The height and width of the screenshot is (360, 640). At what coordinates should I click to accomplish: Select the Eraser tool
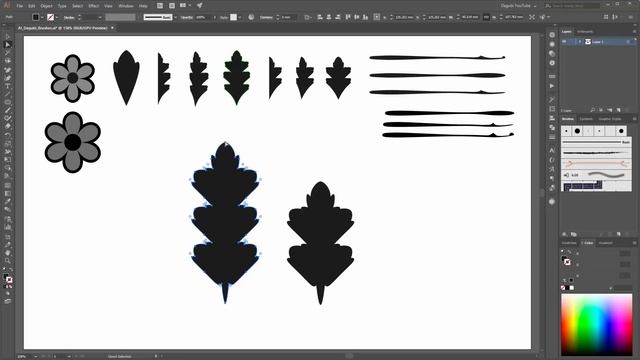tap(8, 127)
